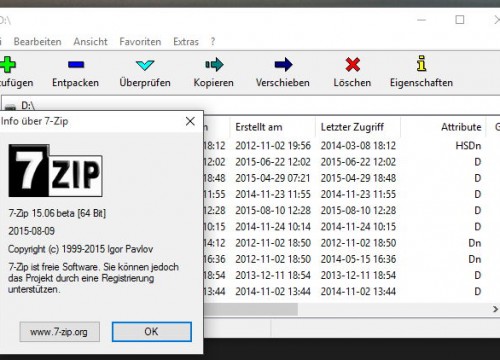Select last access 2014-03-08 18:12

click(358, 146)
